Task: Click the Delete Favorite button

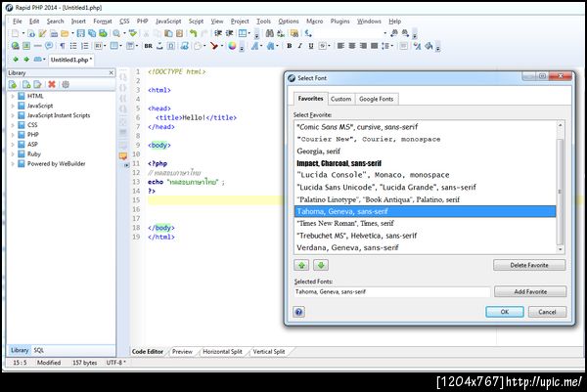Action: [x=529, y=265]
